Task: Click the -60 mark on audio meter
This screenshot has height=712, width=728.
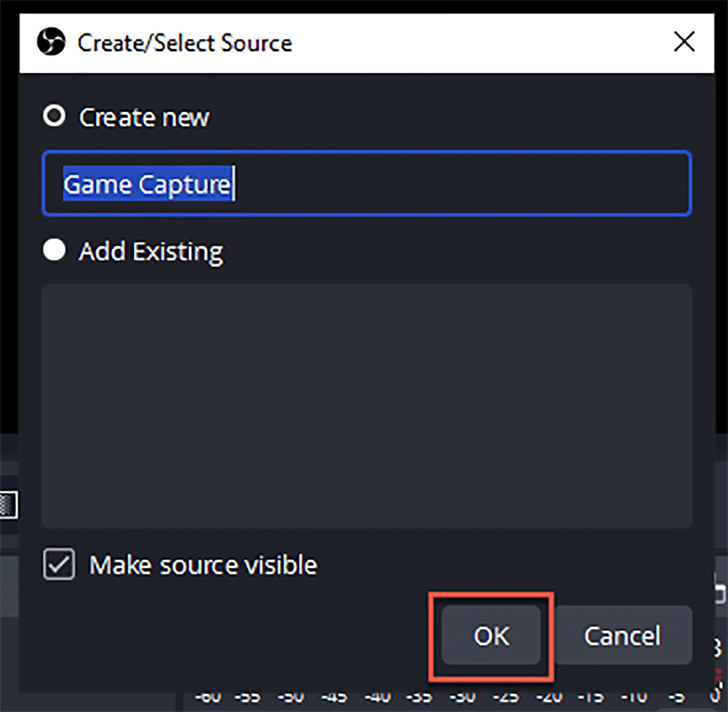Action: [x=208, y=697]
